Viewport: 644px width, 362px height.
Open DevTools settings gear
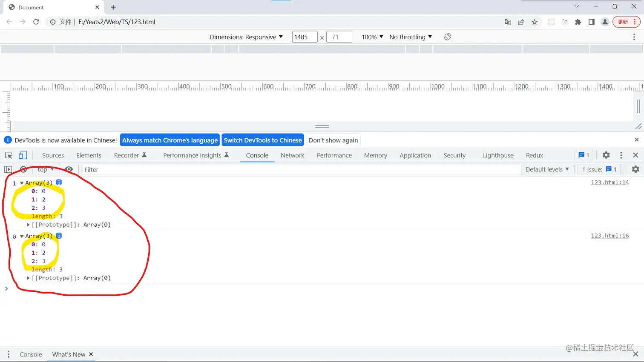tap(606, 155)
